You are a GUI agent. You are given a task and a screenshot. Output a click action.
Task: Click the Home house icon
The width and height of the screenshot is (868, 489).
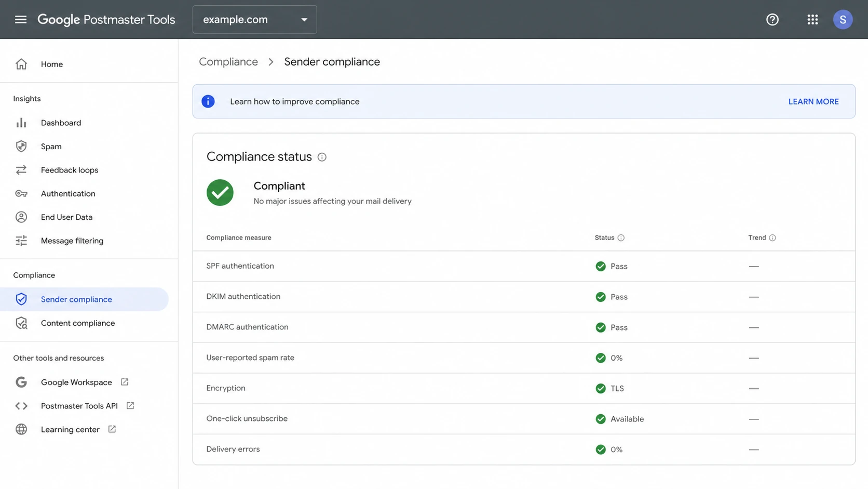point(21,64)
